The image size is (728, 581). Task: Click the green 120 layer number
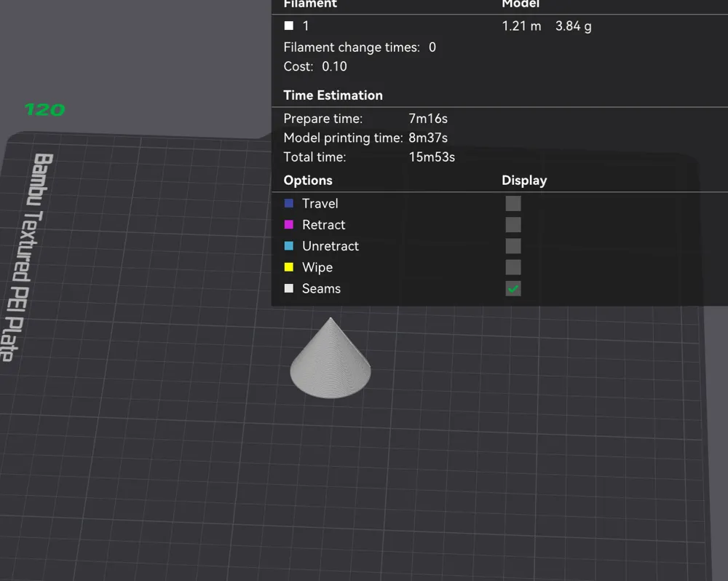(x=44, y=110)
